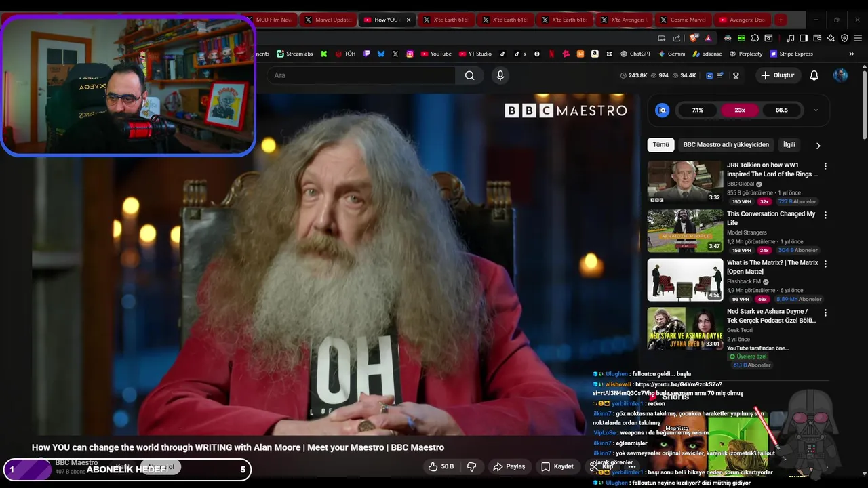
Task: Click the YouTube search magnifier button
Action: (469, 75)
